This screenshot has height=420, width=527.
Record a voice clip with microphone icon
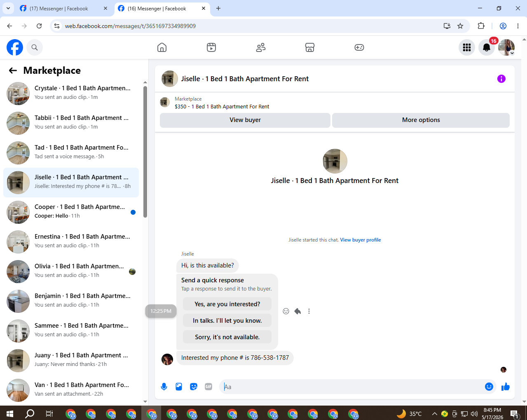pyautogui.click(x=164, y=387)
